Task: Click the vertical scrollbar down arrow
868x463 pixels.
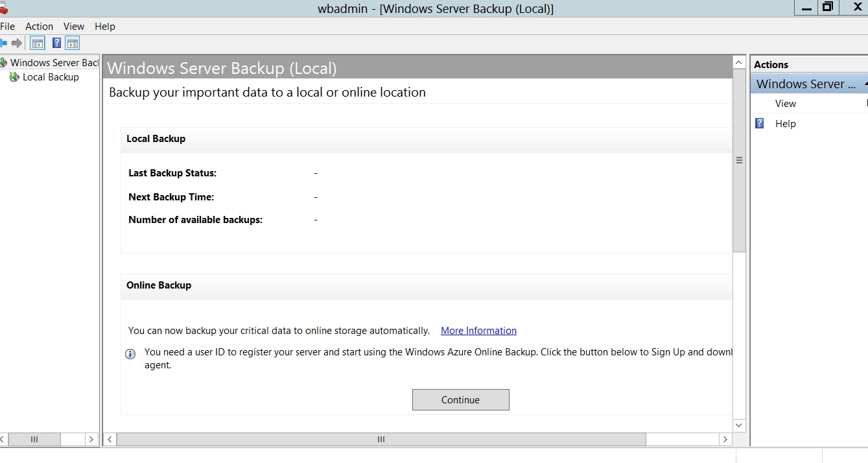Action: click(x=739, y=425)
